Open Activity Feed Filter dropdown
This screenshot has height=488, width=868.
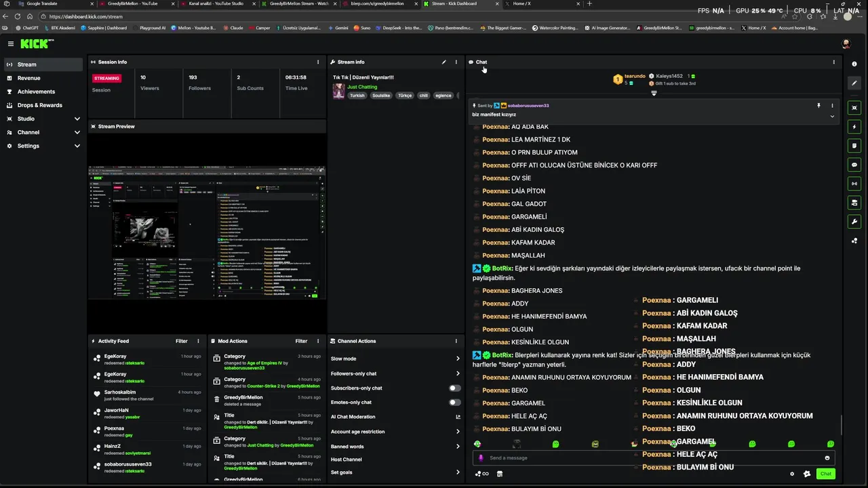coord(181,341)
